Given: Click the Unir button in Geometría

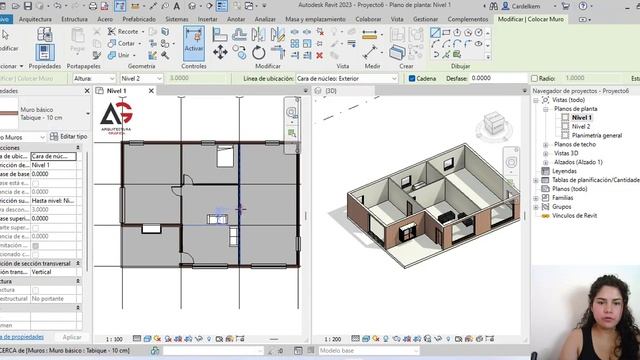Looking at the screenshot, I should (119, 55).
